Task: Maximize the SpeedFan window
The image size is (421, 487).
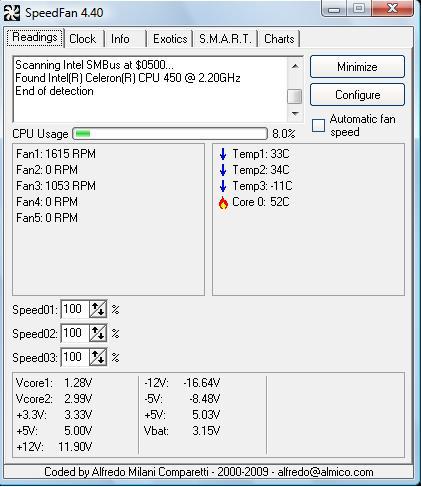Action: (x=359, y=8)
